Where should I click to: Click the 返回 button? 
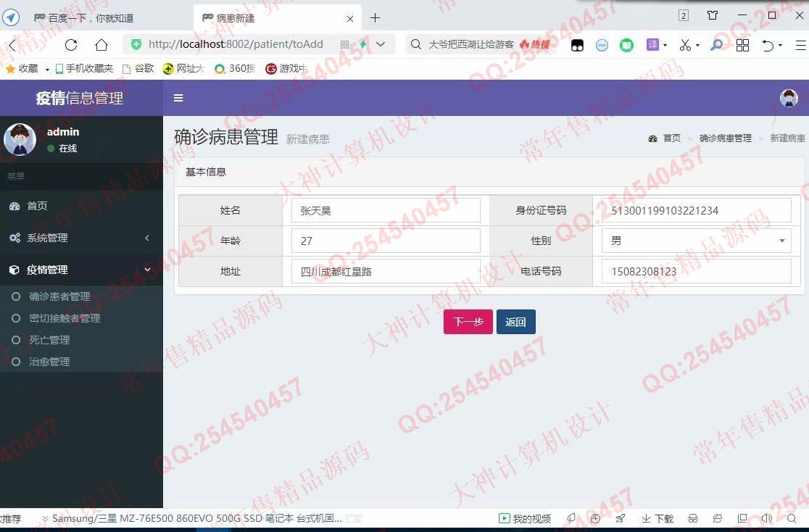tap(516, 322)
